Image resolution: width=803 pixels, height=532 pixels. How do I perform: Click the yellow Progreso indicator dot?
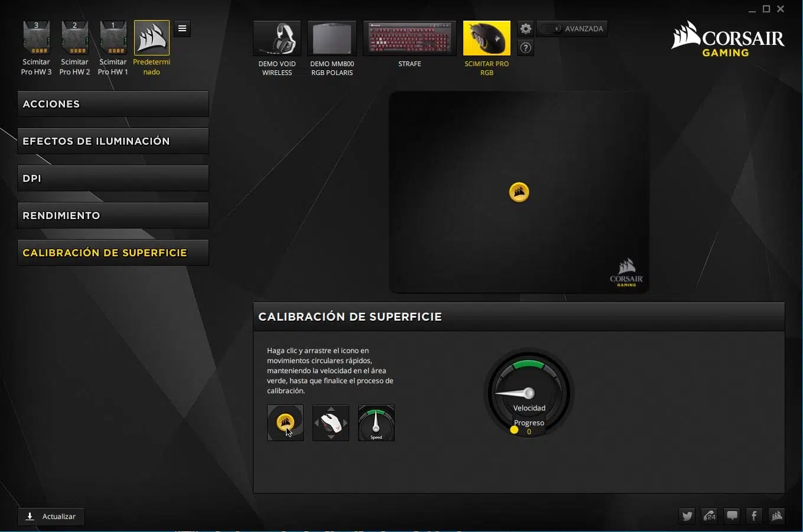pyautogui.click(x=514, y=430)
